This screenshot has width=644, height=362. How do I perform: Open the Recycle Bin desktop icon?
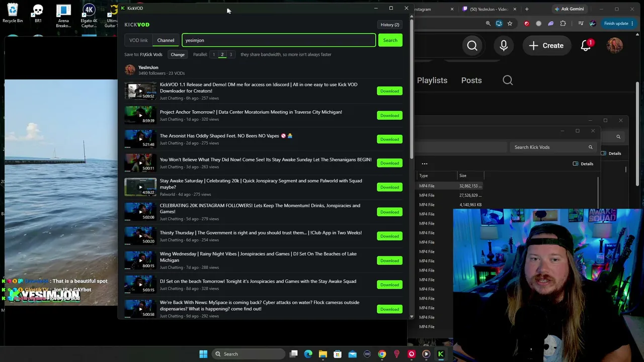[x=13, y=14]
